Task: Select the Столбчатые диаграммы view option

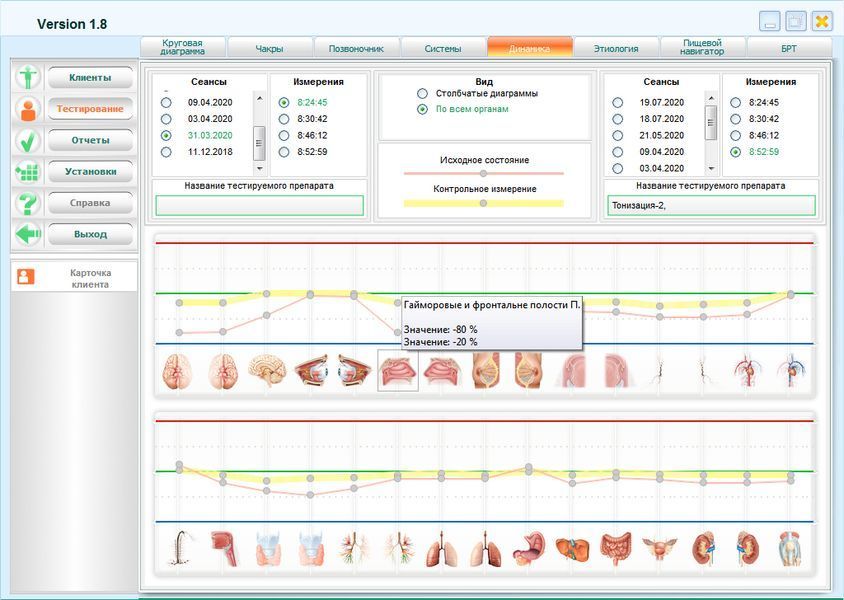Action: tap(423, 94)
